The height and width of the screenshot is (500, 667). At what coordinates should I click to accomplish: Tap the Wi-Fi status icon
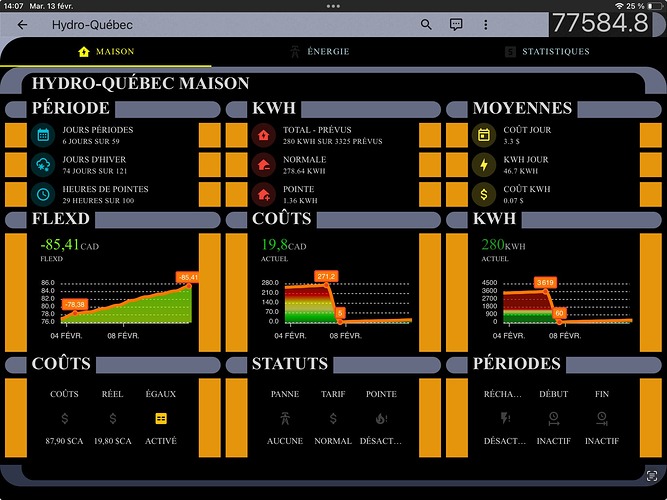(619, 6)
